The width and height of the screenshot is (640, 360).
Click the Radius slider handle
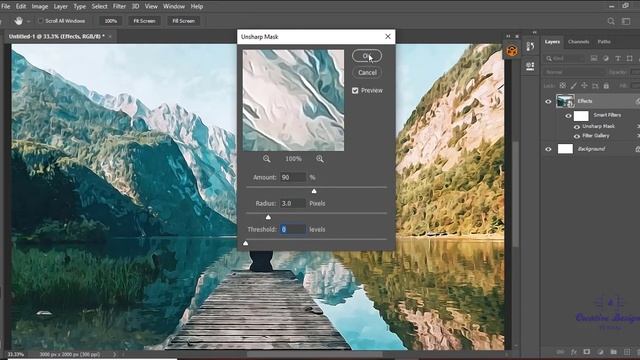point(268,217)
